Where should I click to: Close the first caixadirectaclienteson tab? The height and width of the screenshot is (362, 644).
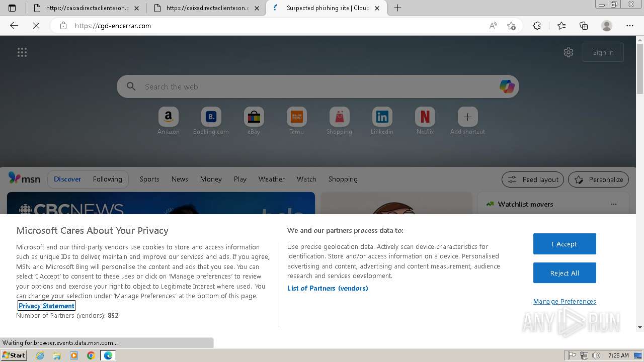click(x=136, y=8)
